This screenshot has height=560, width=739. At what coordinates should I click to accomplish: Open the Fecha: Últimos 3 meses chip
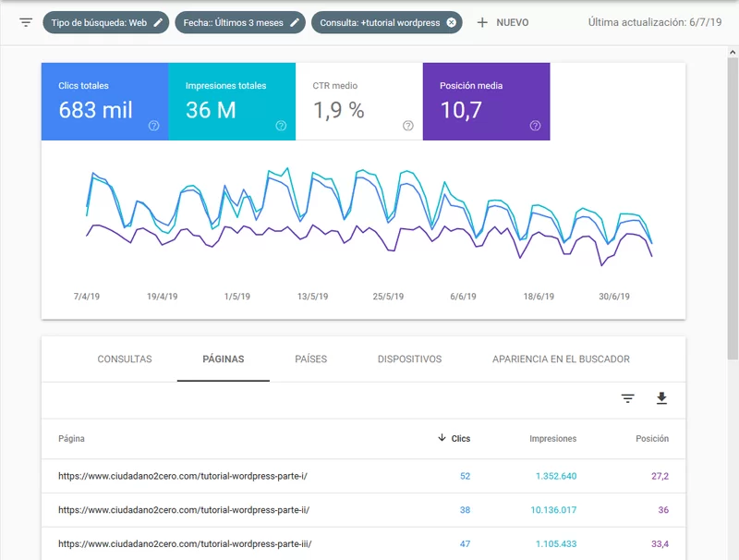(x=240, y=22)
